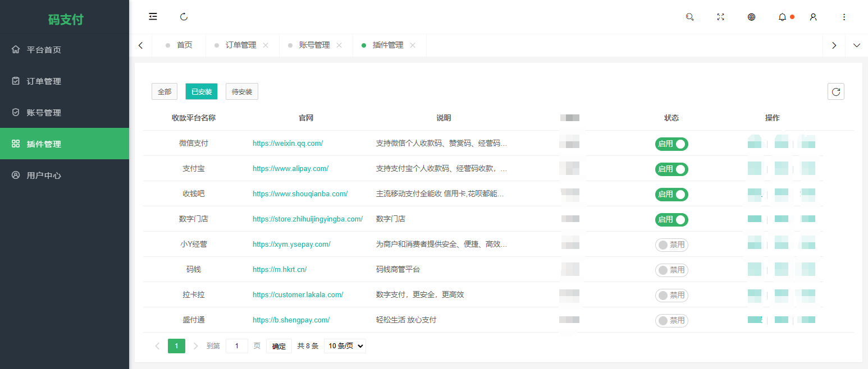Enable the 小Y经营 status switch
The image size is (868, 369).
pyautogui.click(x=671, y=245)
